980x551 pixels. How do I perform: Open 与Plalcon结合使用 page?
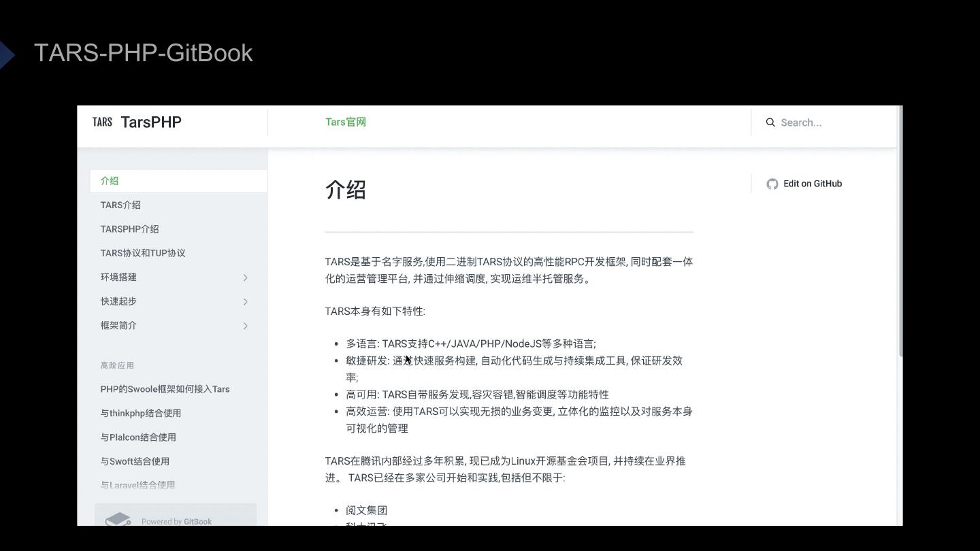point(138,437)
